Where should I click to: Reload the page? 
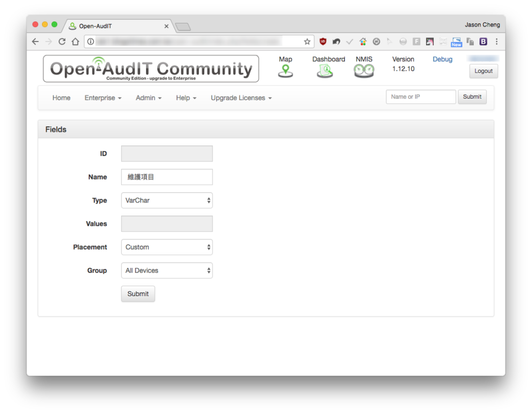[x=62, y=42]
